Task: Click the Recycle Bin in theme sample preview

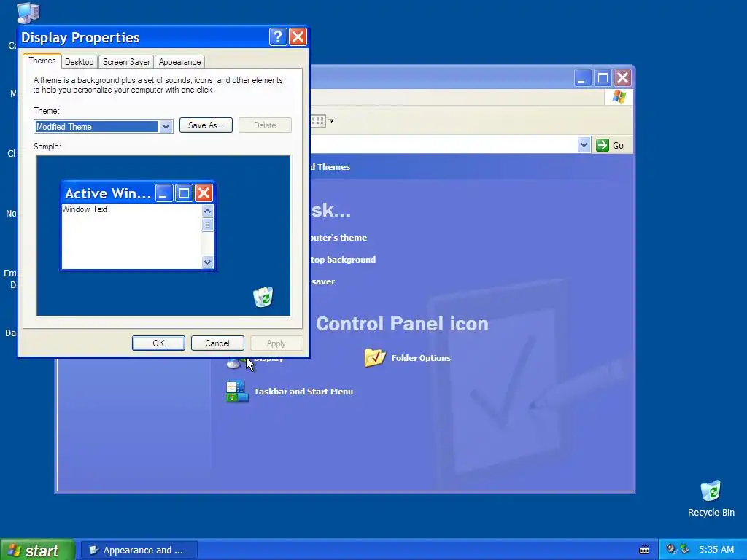Action: coord(263,297)
